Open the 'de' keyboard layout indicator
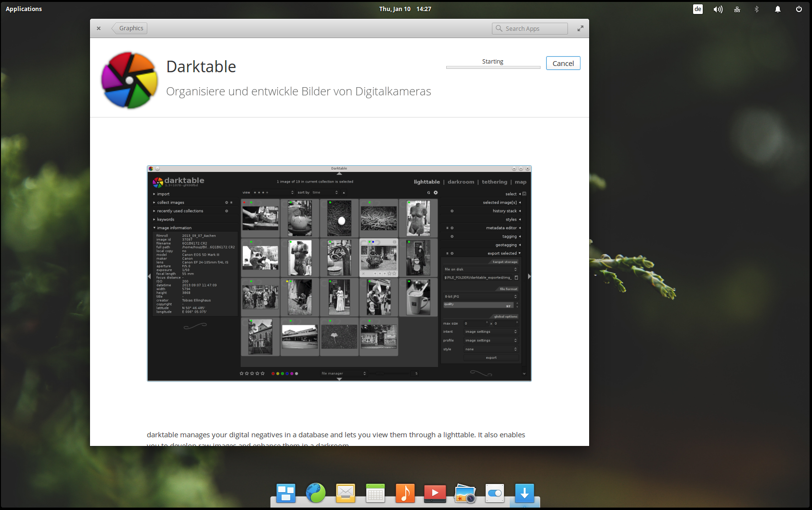 click(x=698, y=9)
